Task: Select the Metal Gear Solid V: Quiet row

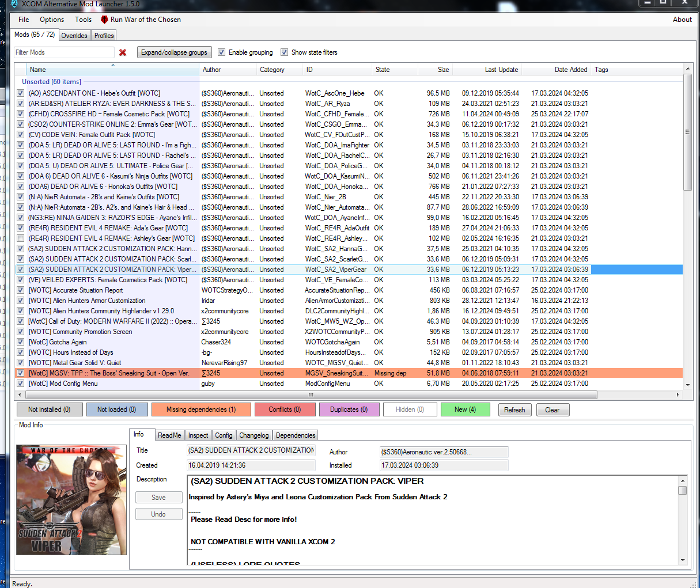Action: [x=349, y=363]
